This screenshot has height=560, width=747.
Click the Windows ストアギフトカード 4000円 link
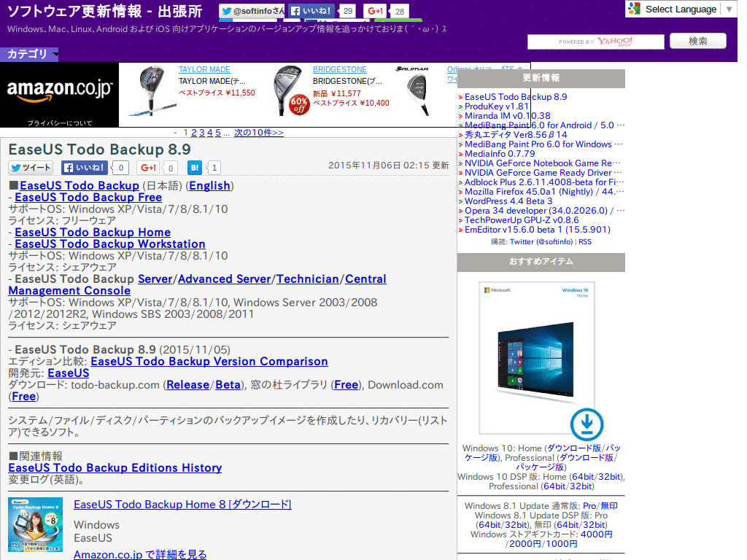coord(597,534)
